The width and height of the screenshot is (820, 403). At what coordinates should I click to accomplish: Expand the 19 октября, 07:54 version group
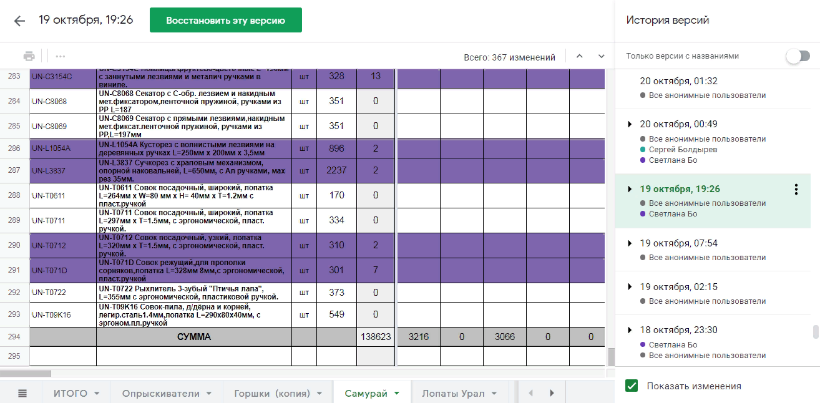[x=629, y=243]
